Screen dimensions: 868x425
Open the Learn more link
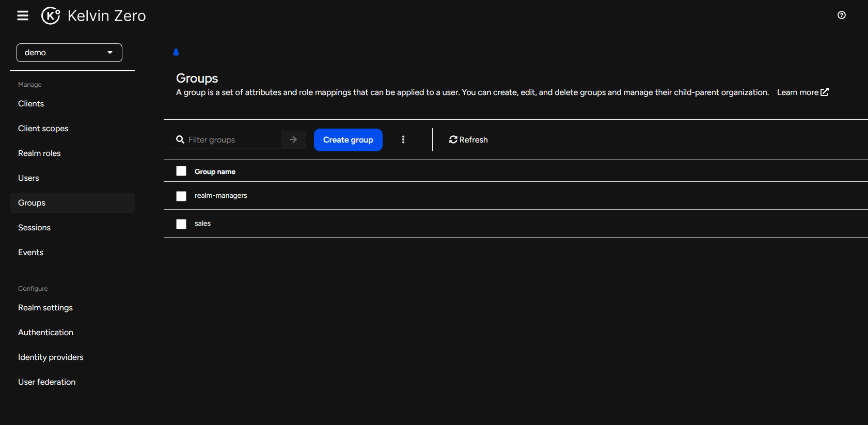click(802, 92)
